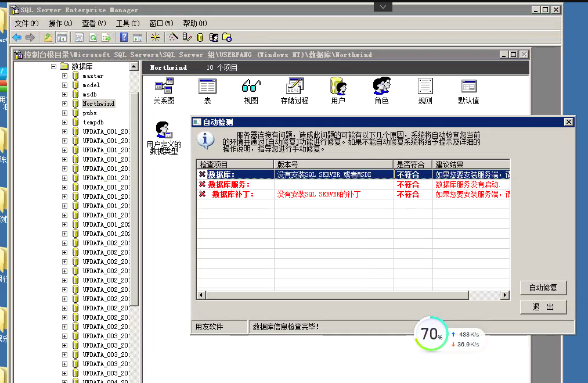Select the model database in the tree

coord(91,85)
